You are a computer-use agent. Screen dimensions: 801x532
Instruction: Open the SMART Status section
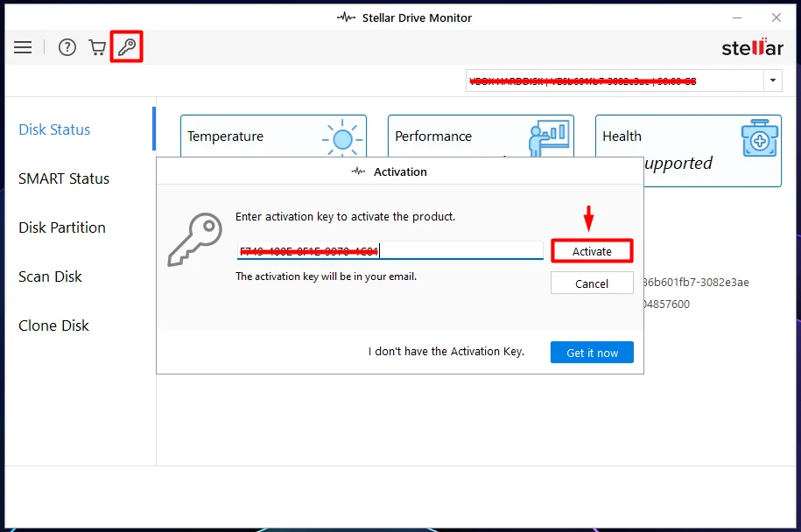coord(64,178)
